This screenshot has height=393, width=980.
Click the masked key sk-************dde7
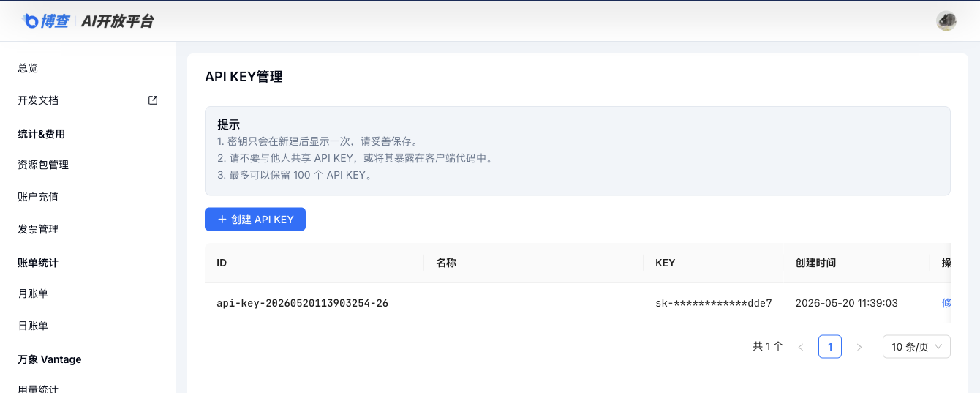(x=714, y=303)
